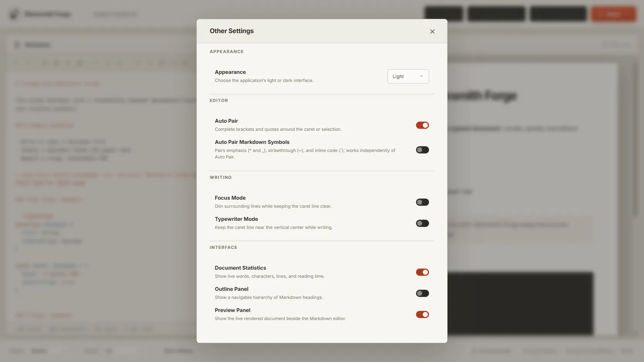Viewport: 644px width, 362px height.
Task: Click the "Outline Panel" setting title
Action: [231, 289]
